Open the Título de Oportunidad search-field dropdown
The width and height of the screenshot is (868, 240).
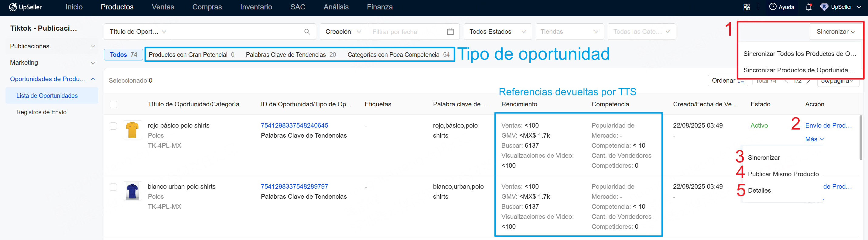138,32
